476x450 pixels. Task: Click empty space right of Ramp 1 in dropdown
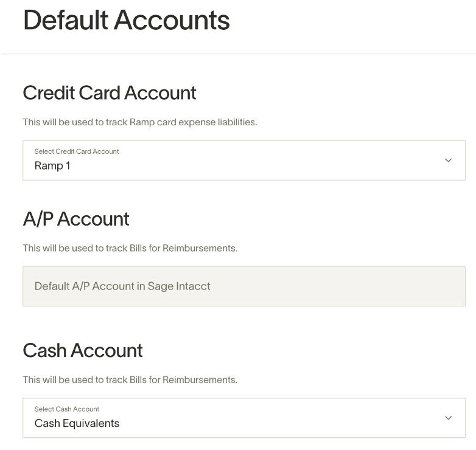coord(255,165)
